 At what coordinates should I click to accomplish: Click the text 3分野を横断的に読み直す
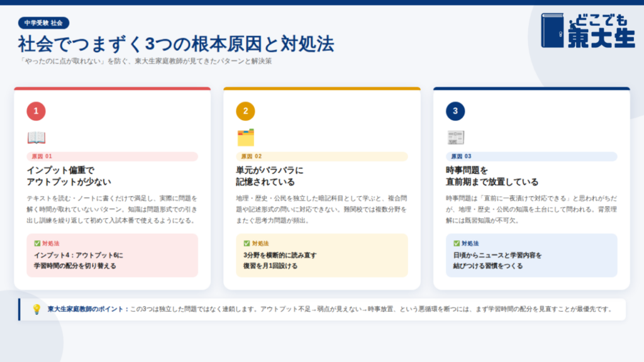[280, 255]
